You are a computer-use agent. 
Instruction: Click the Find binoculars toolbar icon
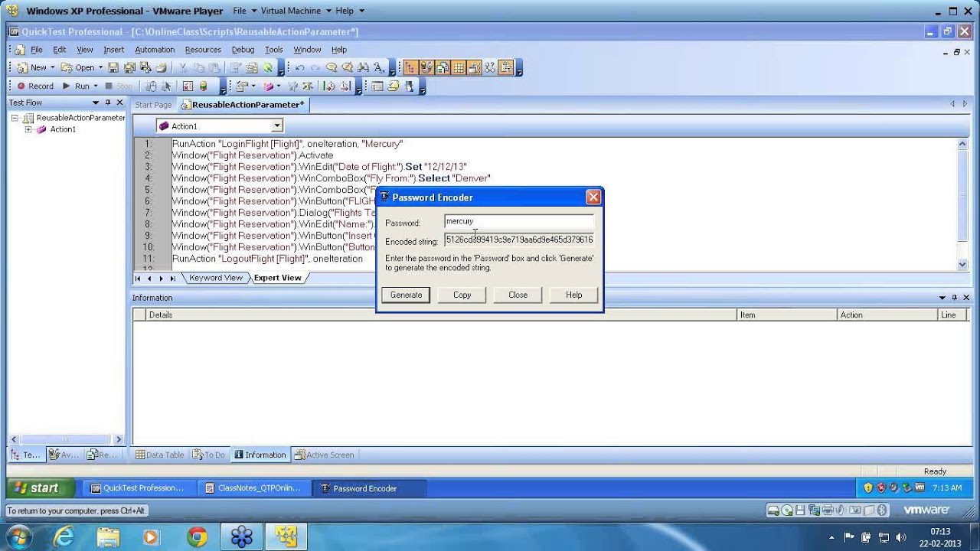[x=363, y=67]
